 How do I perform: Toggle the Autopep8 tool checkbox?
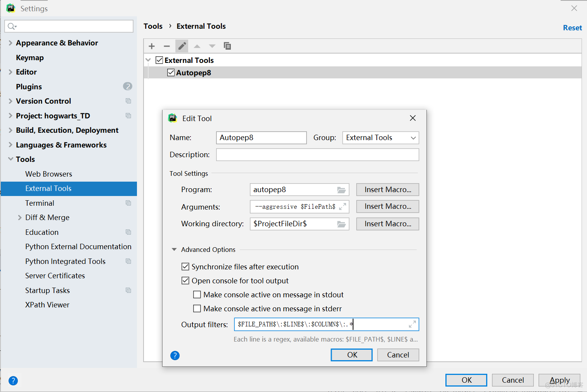[x=171, y=73]
